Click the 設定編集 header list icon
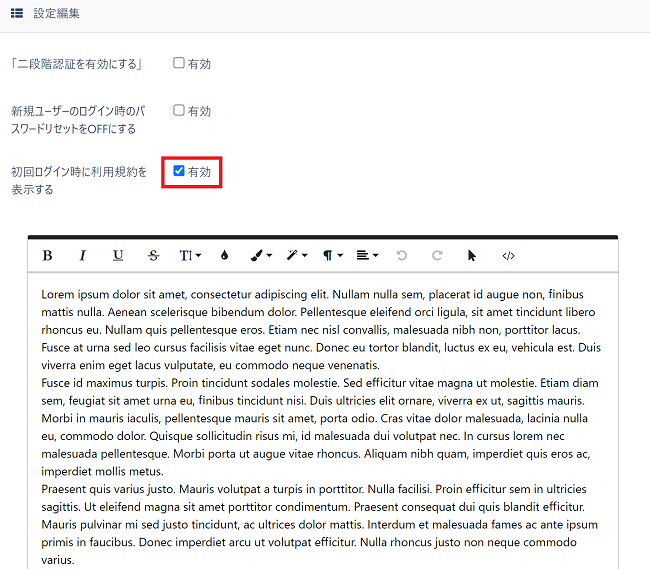 (17, 14)
